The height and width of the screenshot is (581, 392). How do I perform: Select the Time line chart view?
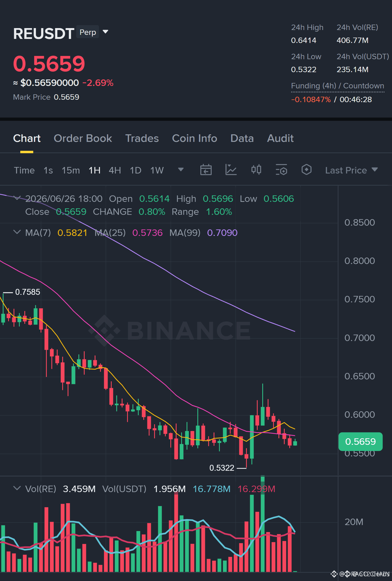click(24, 170)
